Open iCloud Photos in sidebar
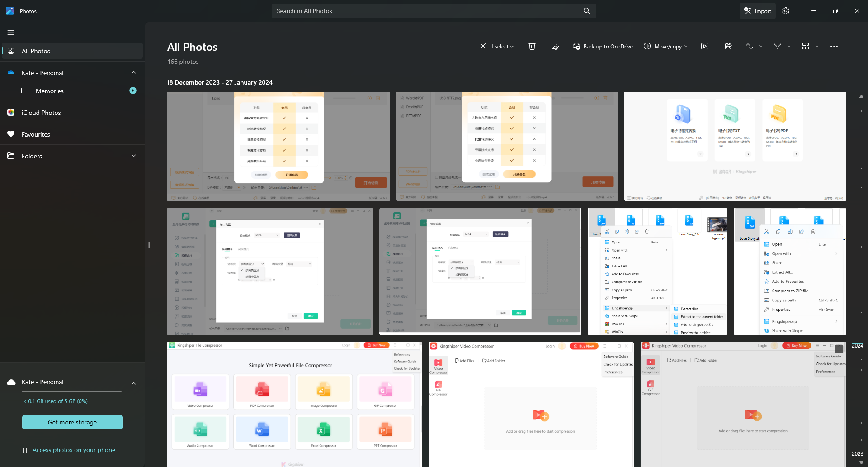 pyautogui.click(x=41, y=113)
